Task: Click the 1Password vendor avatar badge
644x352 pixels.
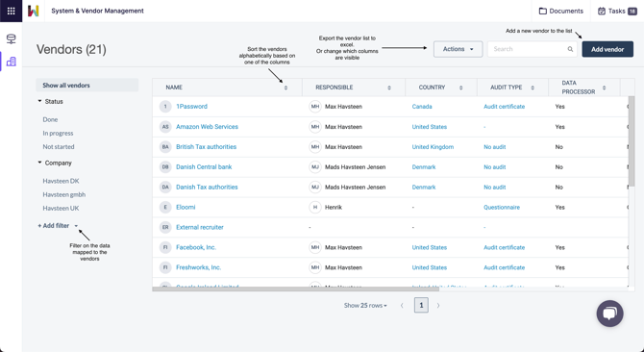Action: coord(165,107)
